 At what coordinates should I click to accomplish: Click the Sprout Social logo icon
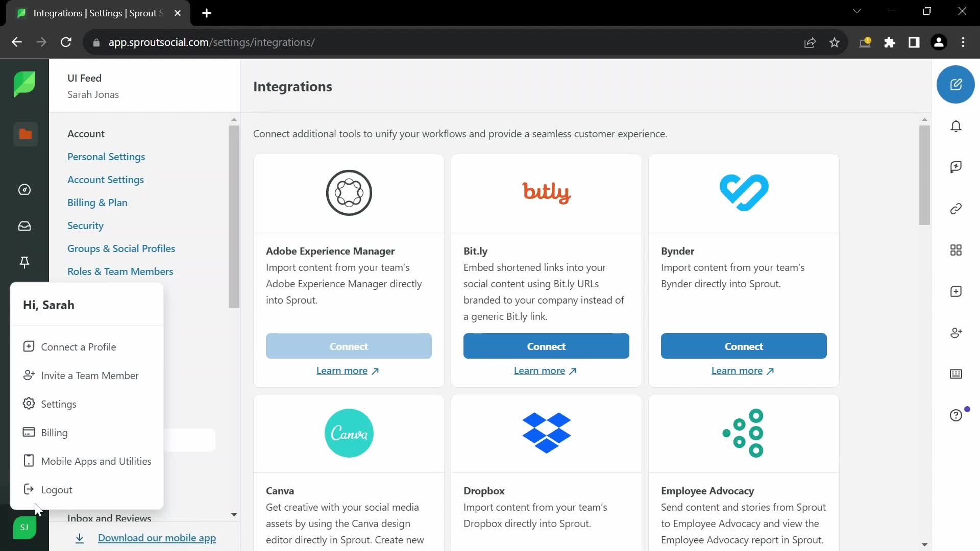click(24, 84)
